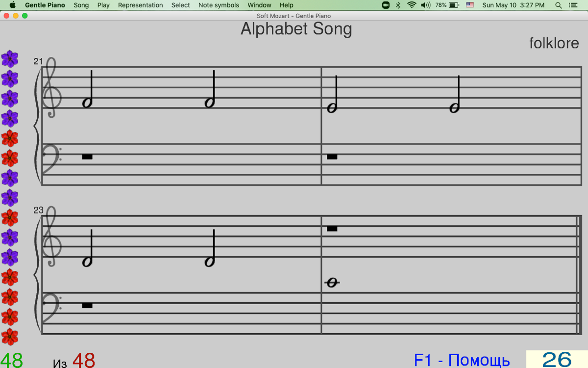Open the Select menu
The width and height of the screenshot is (588, 368).
coord(180,5)
